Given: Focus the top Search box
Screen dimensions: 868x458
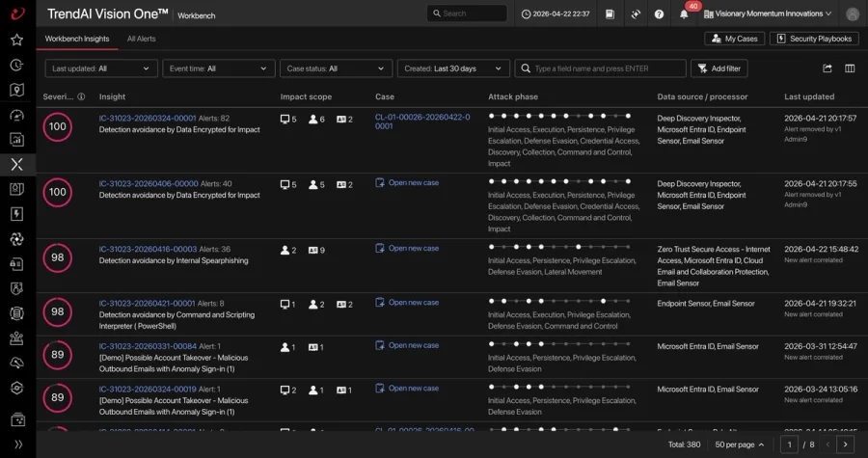Looking at the screenshot, I should [x=467, y=13].
